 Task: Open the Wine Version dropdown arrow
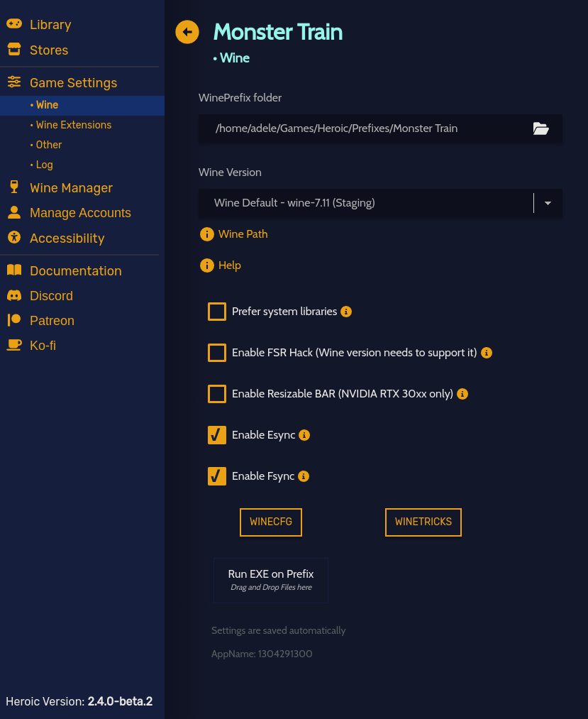coord(548,203)
